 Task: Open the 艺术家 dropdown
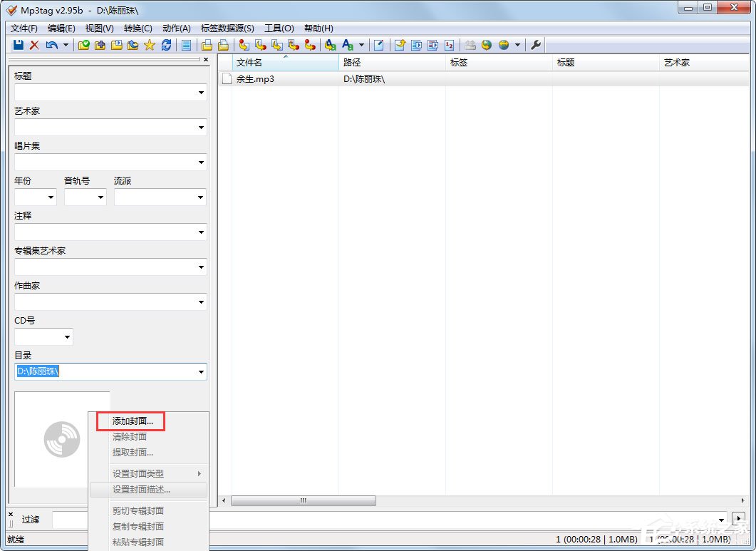(x=200, y=127)
